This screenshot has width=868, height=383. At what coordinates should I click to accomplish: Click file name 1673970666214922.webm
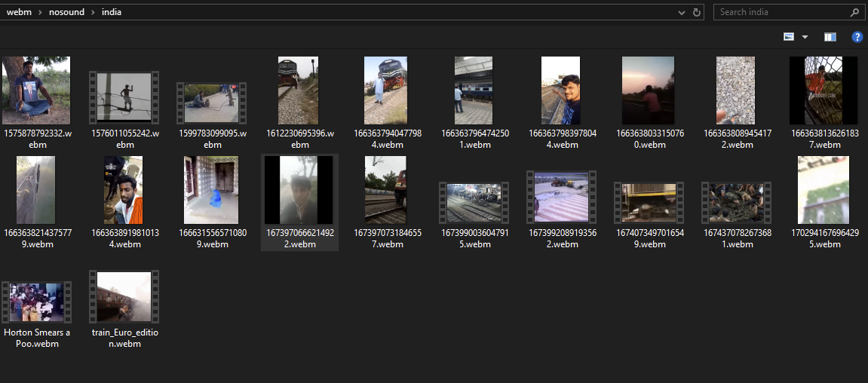(x=299, y=239)
